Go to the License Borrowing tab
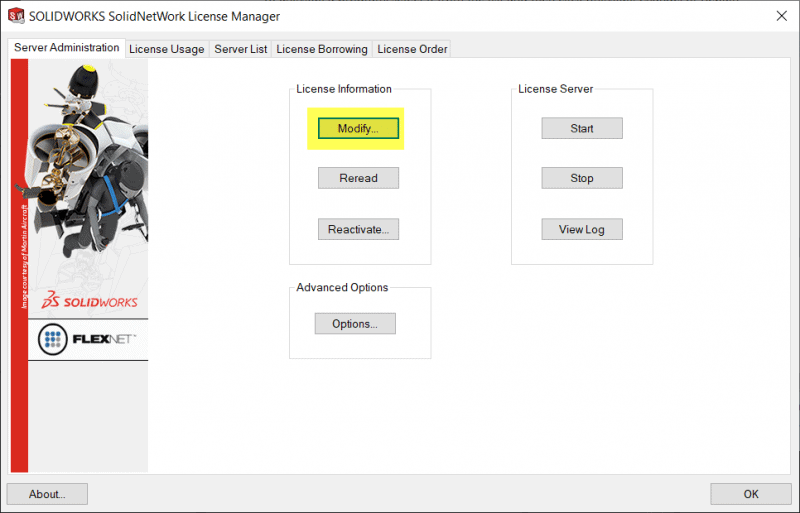 click(322, 49)
